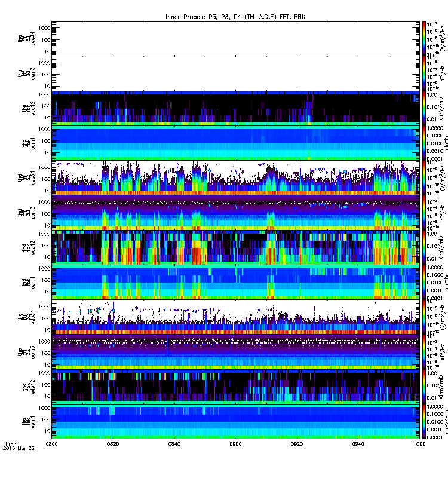Select the 0820 time axis label
This screenshot has width=448, height=478.
point(113,444)
